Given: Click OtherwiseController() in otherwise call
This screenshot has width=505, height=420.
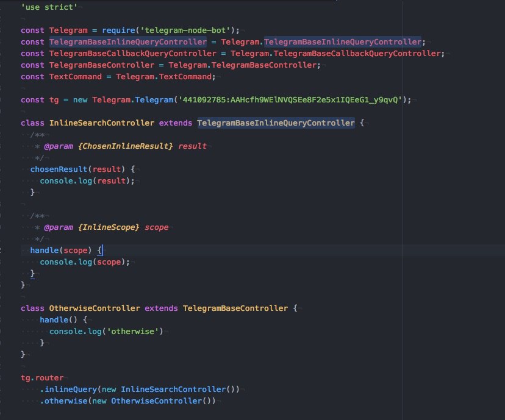Looking at the screenshot, I should coord(161,401).
